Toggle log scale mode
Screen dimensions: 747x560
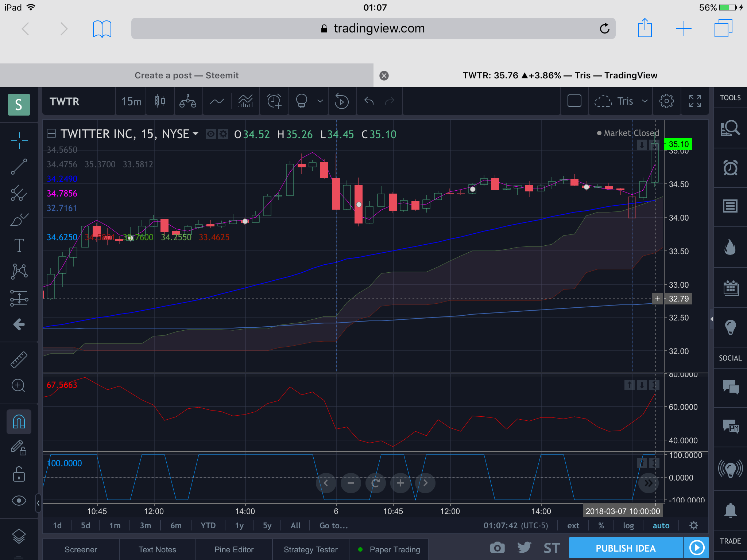point(628,525)
